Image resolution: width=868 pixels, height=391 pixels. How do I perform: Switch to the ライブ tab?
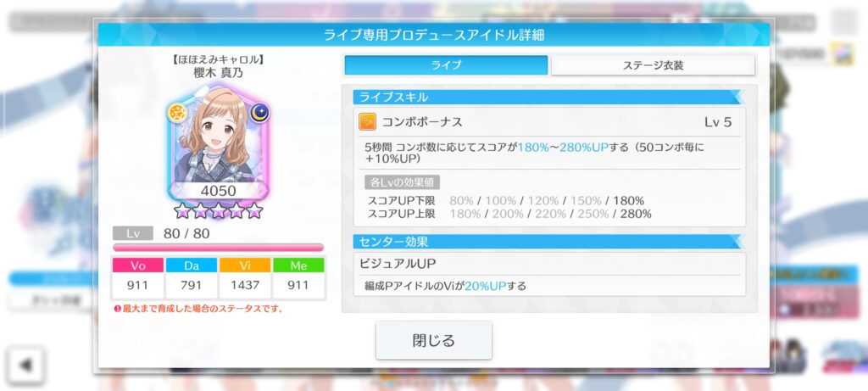(446, 64)
